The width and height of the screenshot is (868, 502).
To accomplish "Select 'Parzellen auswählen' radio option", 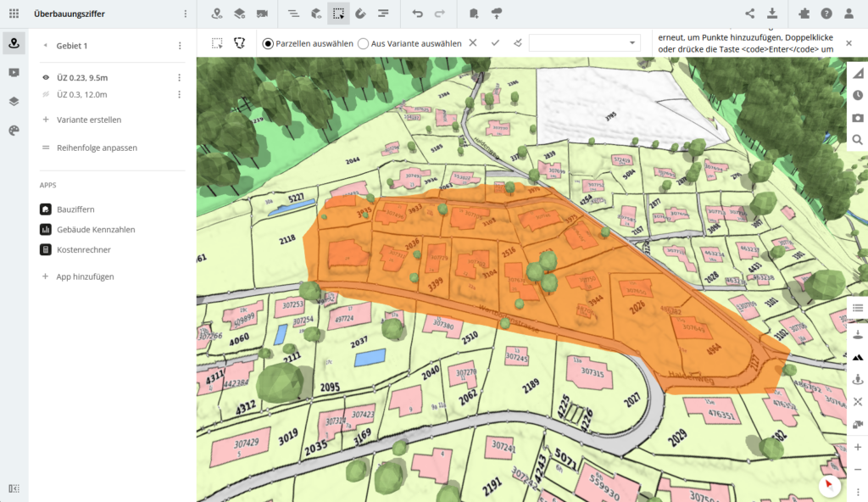I will 269,43.
